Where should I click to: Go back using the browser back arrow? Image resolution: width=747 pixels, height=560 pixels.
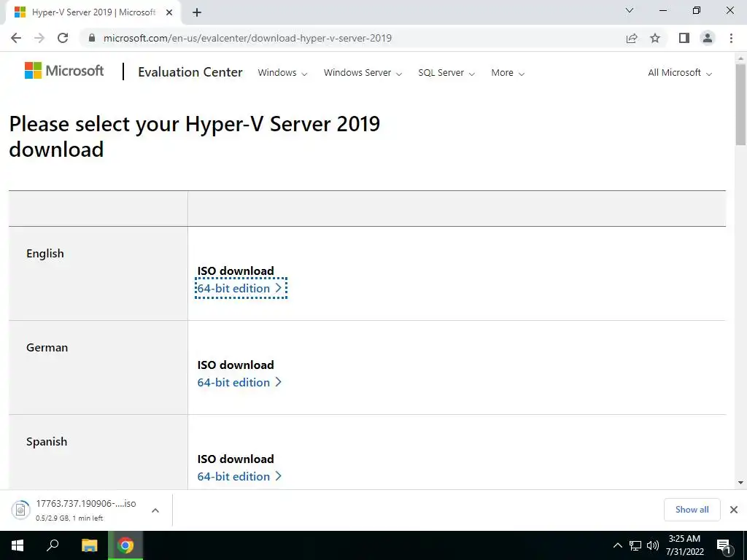tap(16, 38)
